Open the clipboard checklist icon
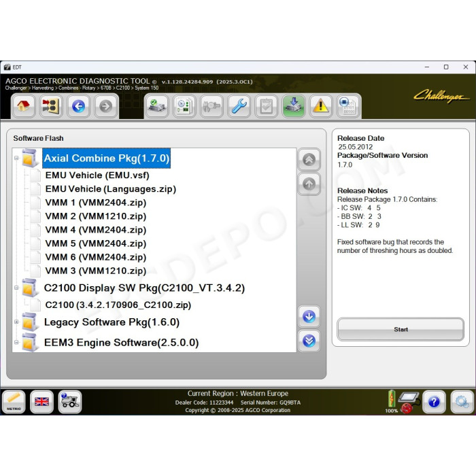 [x=267, y=106]
